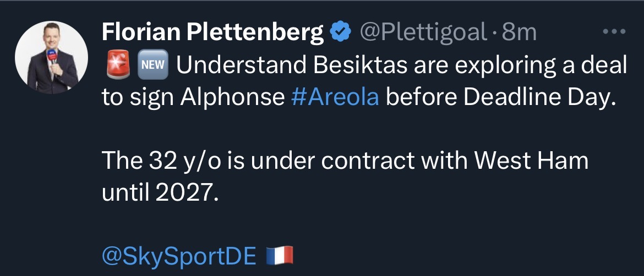Click the 8m timestamp
The height and width of the screenshot is (276, 644).
tap(520, 34)
